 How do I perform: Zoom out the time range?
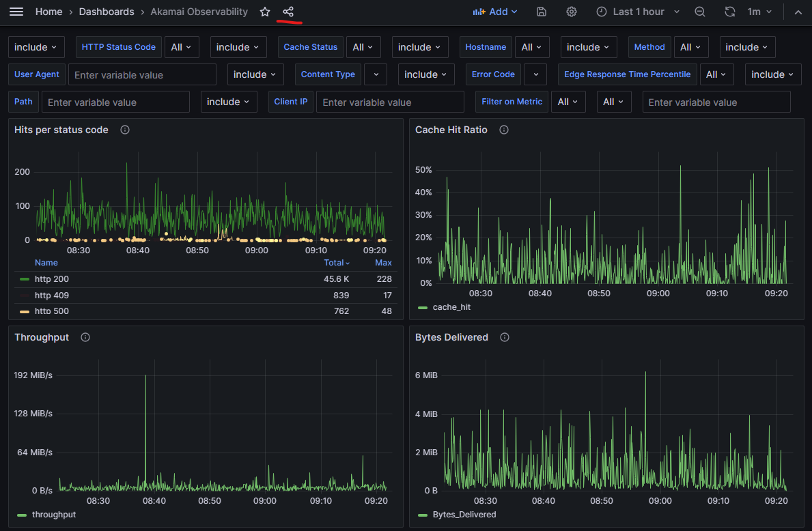(x=700, y=12)
